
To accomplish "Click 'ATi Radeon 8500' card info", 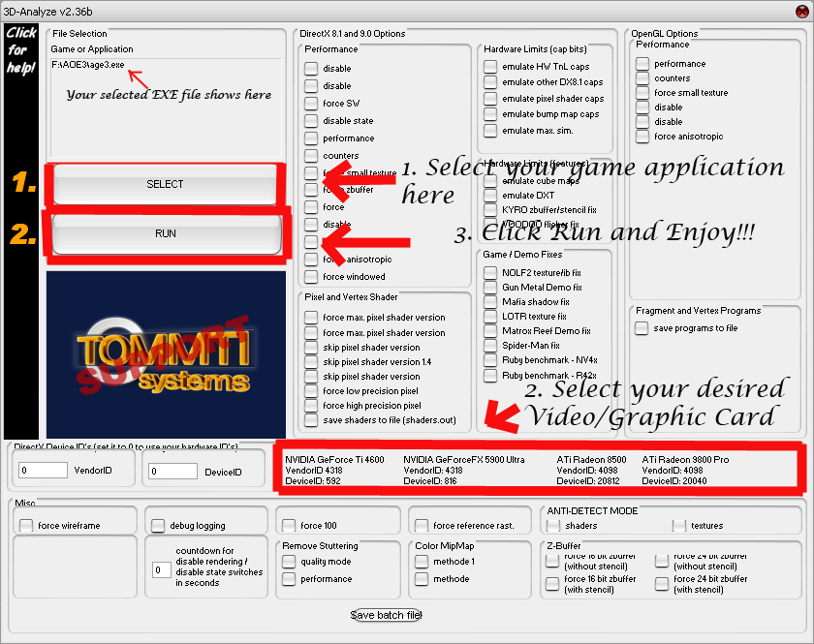I will coord(591,470).
